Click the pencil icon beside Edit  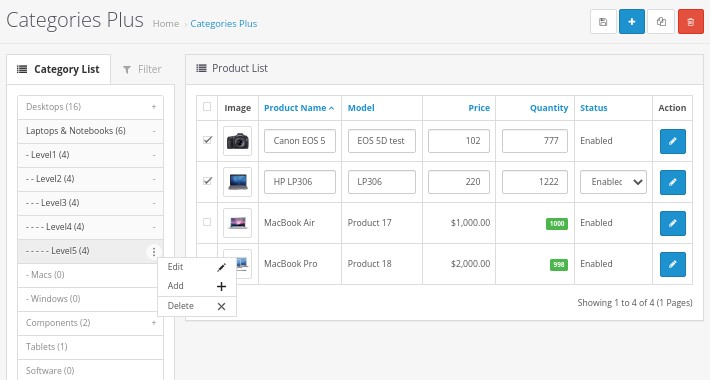221,267
